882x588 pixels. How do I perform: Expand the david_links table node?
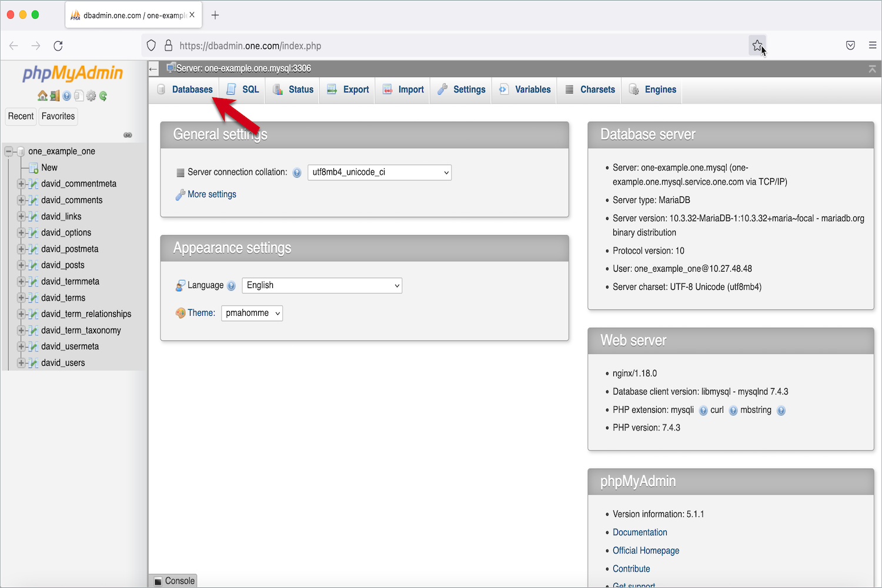click(21, 216)
